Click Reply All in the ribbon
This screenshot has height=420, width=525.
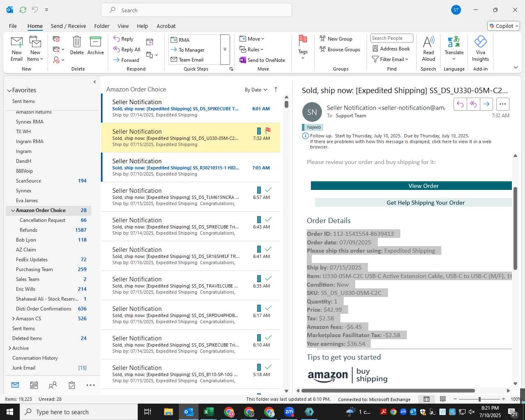tap(127, 50)
